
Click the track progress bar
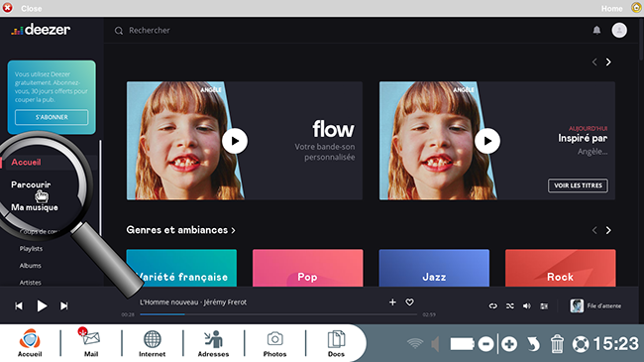[278, 314]
